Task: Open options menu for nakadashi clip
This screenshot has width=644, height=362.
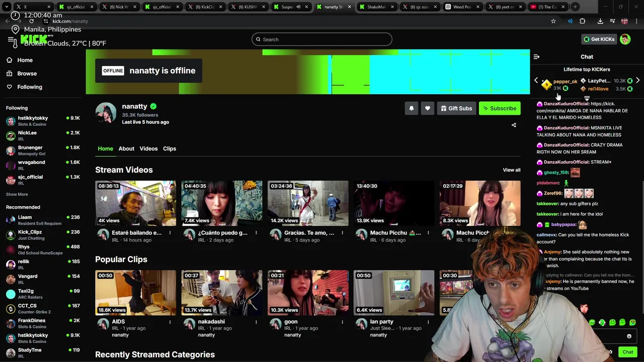Action: (256, 322)
